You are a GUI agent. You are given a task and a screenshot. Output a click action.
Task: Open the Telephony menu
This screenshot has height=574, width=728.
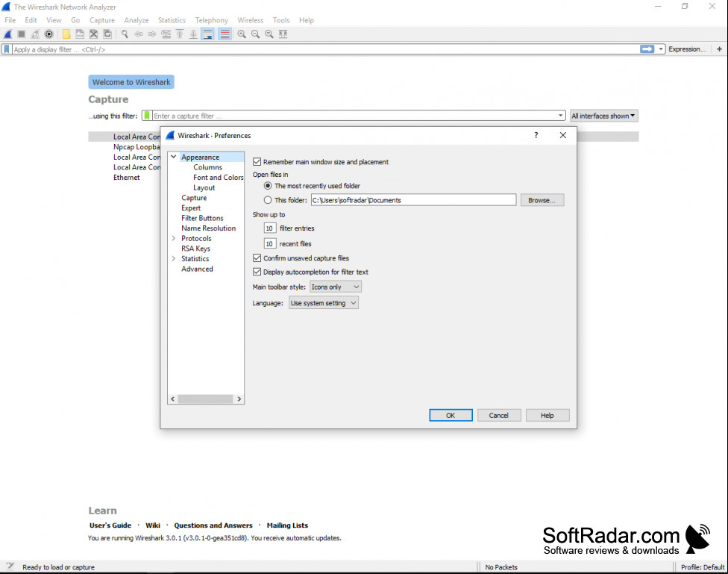(212, 20)
